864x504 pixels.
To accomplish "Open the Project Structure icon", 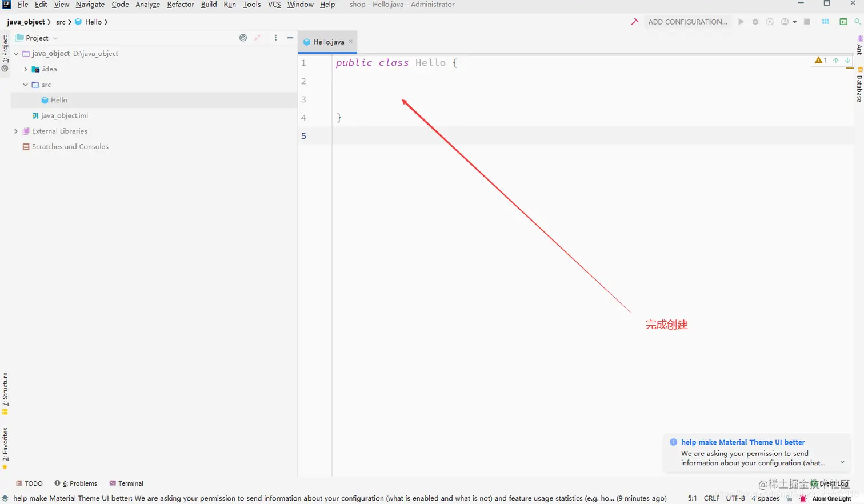I will [825, 22].
